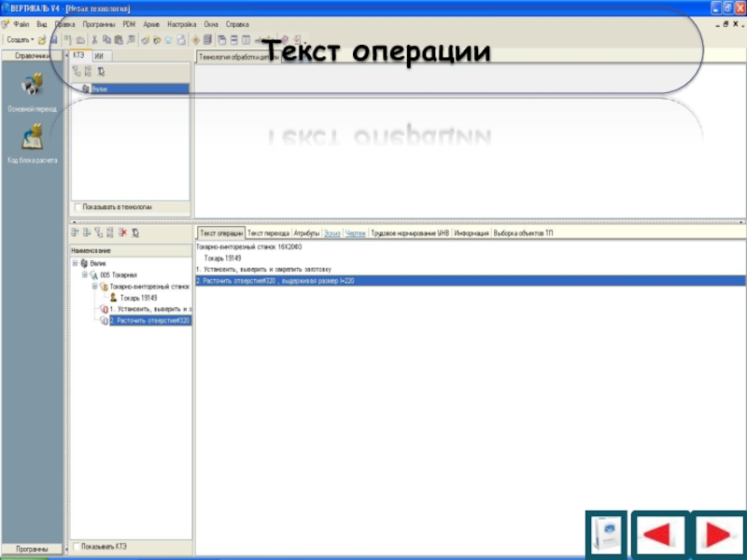Open the Код блока расчета reference

click(32, 138)
